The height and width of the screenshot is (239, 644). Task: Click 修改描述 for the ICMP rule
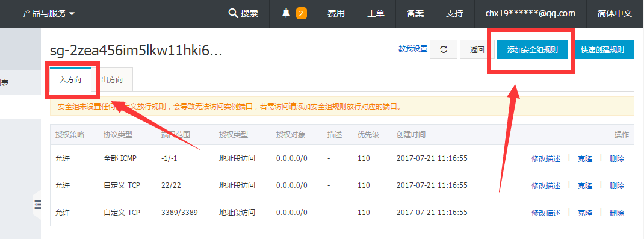point(546,158)
